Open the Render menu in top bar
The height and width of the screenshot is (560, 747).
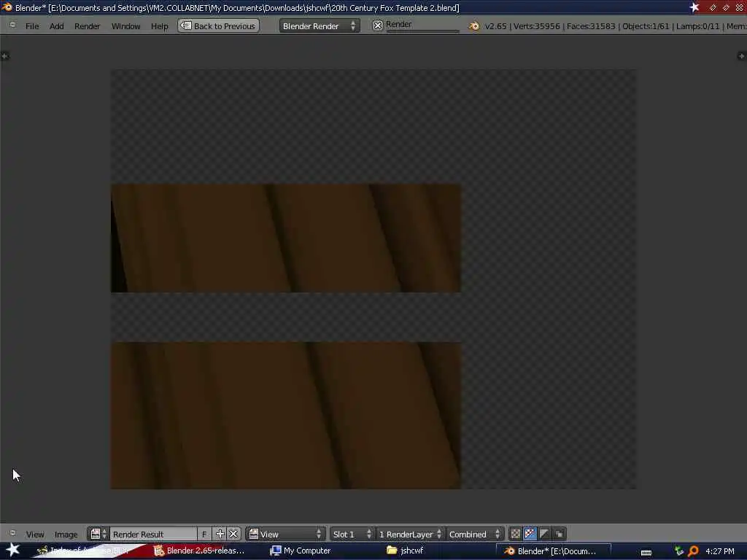click(87, 26)
